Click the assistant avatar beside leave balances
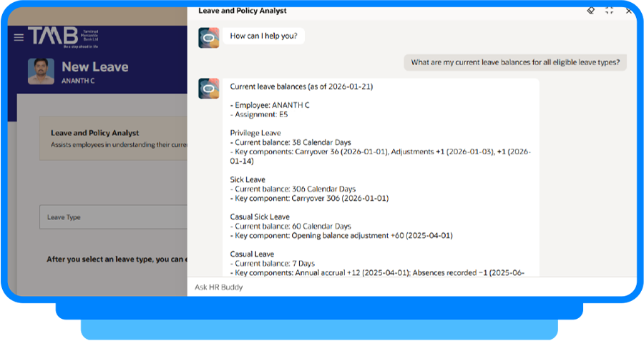644x341 pixels. (209, 89)
